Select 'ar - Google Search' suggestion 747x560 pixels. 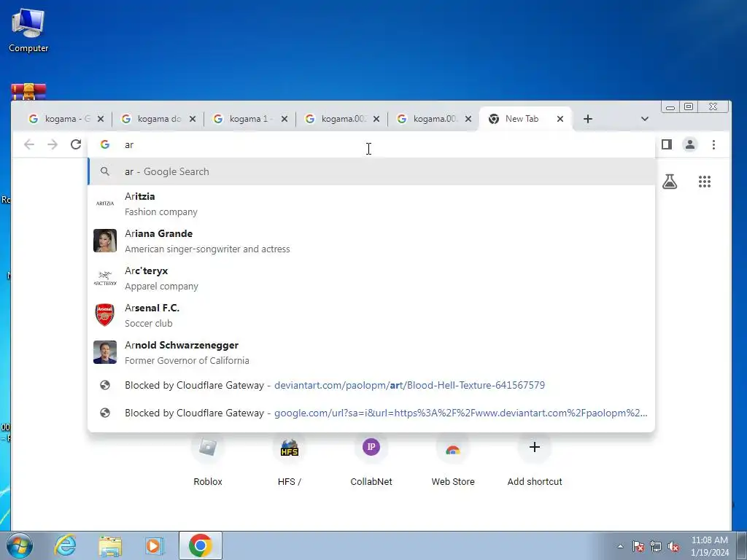click(371, 171)
